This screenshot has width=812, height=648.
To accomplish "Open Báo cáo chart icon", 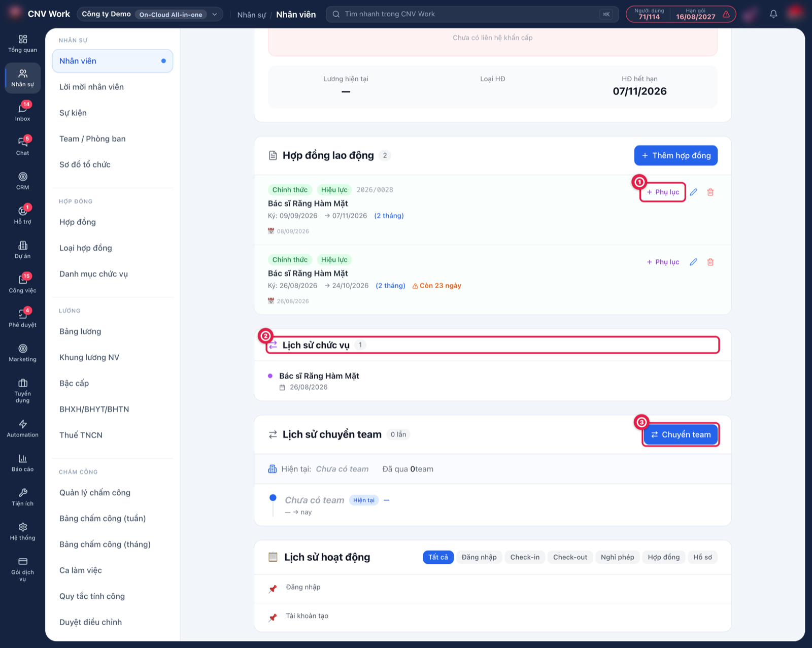I will pos(22,463).
